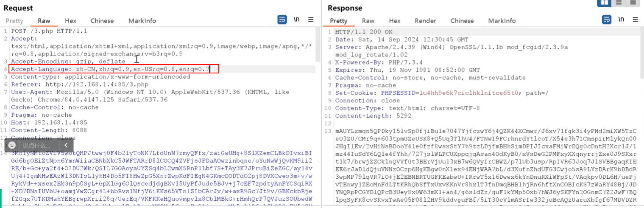
Task: Click 'Connection: close' in the Response pane
Action: click(x=367, y=101)
